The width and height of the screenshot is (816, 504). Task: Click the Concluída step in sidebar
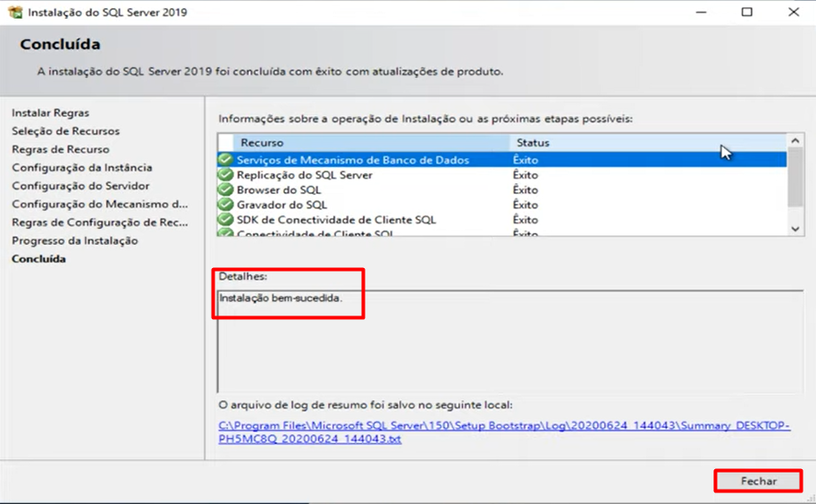click(38, 258)
